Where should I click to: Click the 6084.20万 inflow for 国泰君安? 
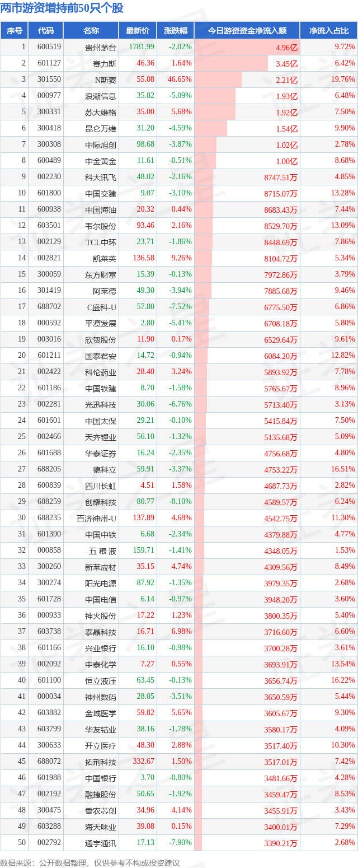[x=281, y=356]
